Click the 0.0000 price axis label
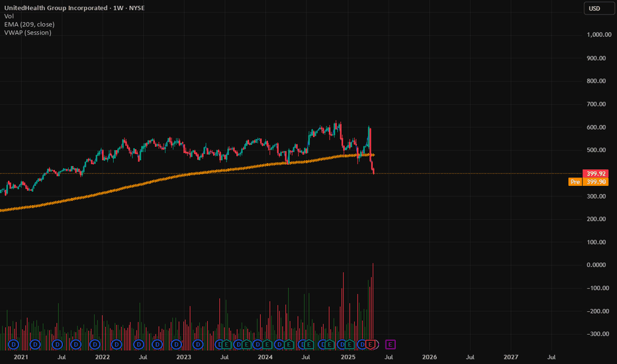Screen dimensions: 617x364 (596, 265)
